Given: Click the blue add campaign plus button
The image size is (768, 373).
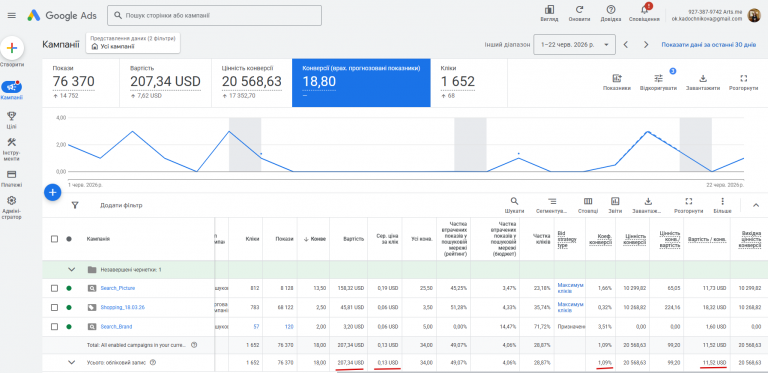Looking at the screenshot, I should 52,192.
